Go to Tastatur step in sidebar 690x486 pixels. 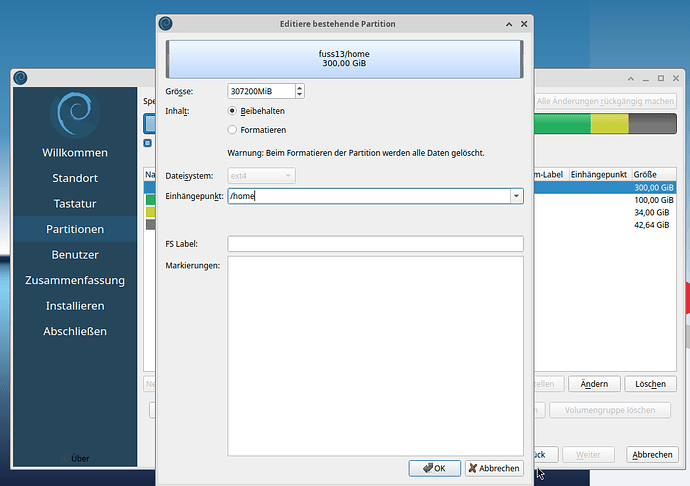pos(75,204)
